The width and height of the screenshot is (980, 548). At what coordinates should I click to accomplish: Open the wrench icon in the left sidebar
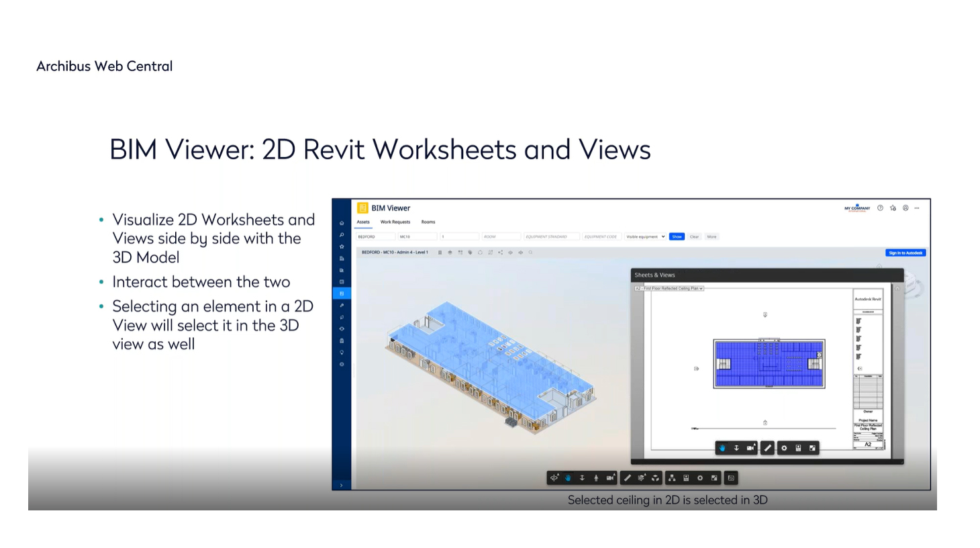pos(342,306)
